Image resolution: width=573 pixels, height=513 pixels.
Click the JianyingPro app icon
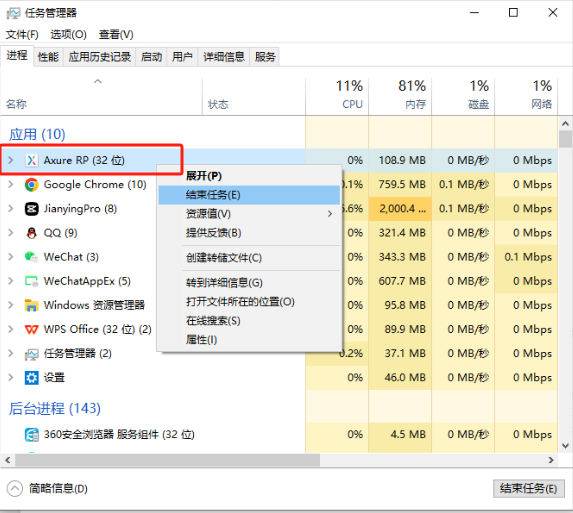tap(32, 209)
